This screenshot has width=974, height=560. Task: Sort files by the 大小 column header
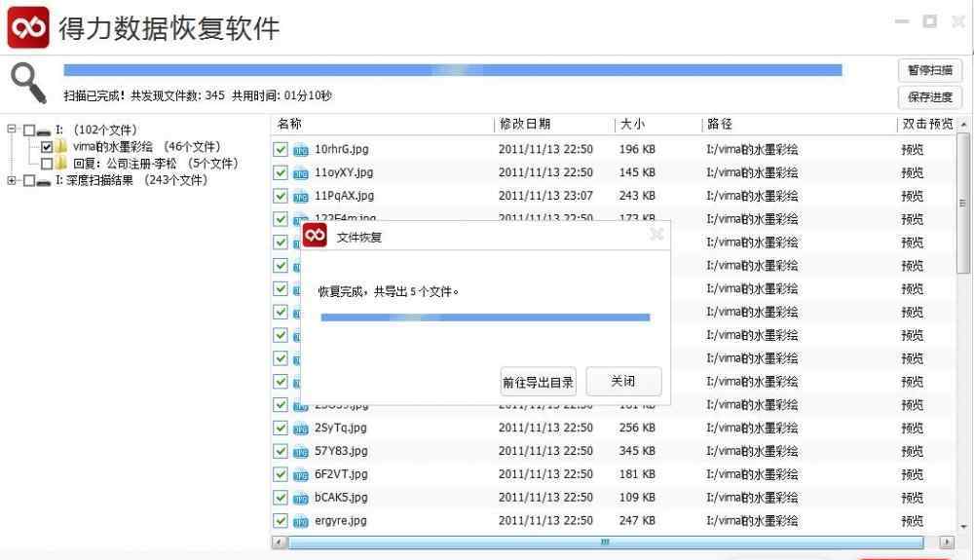[631, 125]
